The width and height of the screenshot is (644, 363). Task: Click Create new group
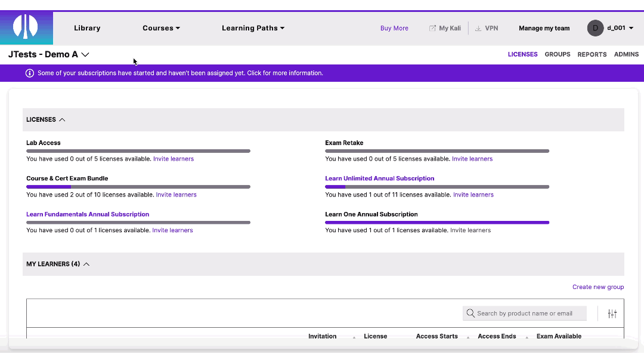pyautogui.click(x=598, y=287)
